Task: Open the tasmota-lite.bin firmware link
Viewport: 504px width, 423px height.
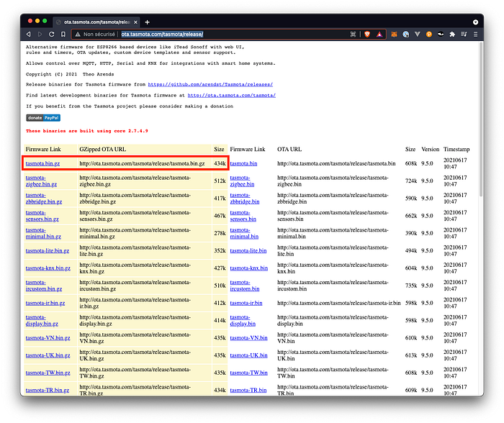Action: point(248,250)
